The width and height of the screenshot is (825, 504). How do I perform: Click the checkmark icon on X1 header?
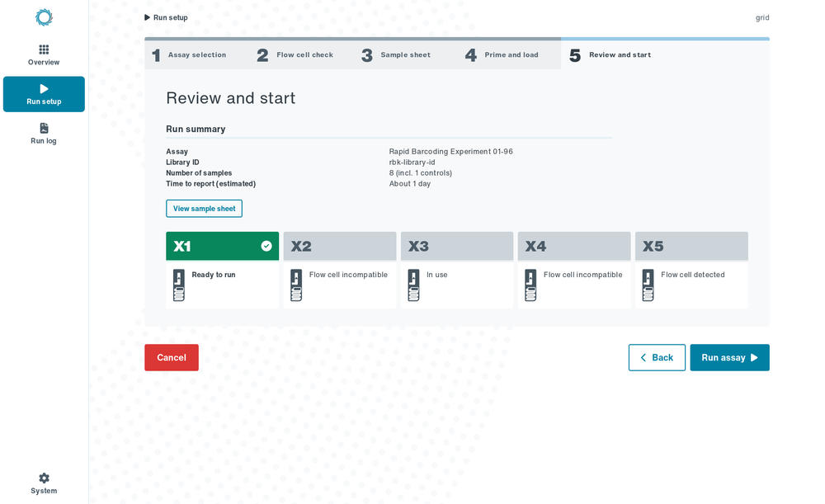[x=266, y=246]
